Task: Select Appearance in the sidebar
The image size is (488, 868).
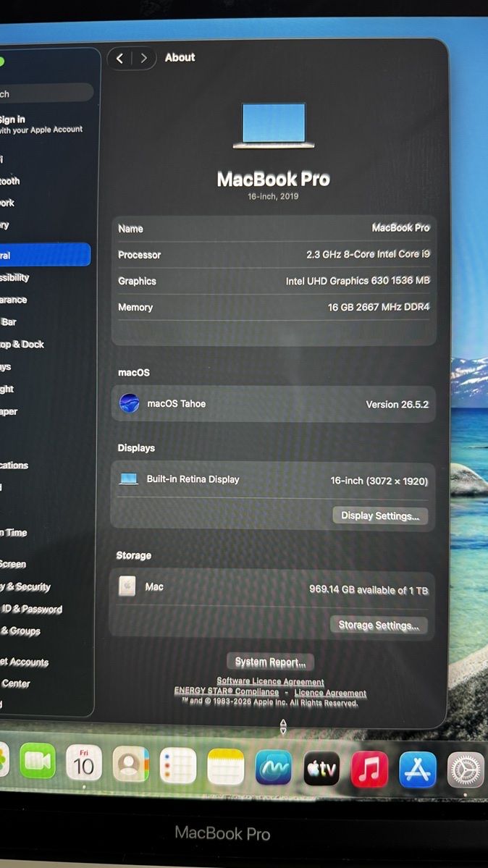Action: click(13, 300)
